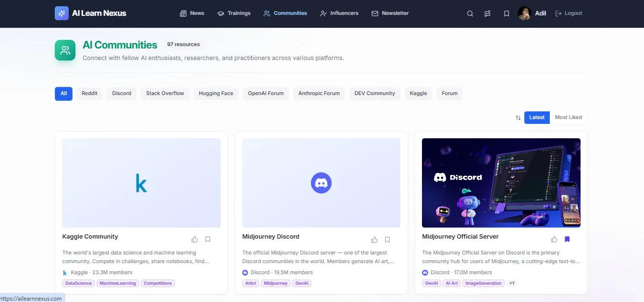Like the Kaggle Community card
This screenshot has width=644, height=302.
pos(195,239)
